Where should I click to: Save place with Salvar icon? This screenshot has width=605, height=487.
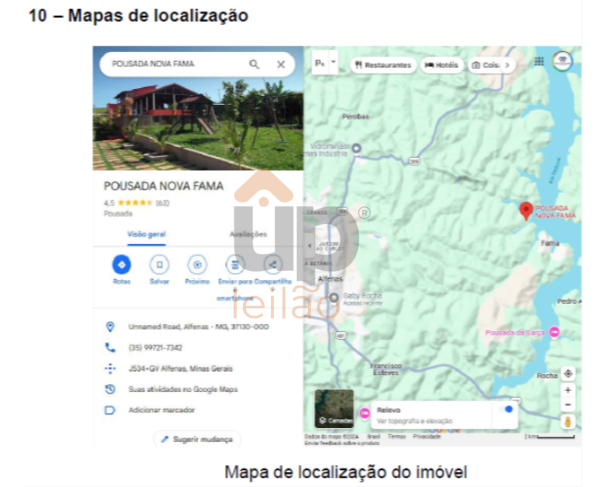[159, 265]
